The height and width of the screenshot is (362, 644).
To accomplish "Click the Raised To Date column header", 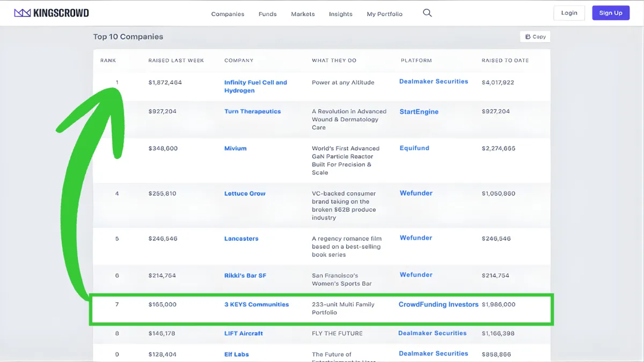I will 505,61.
